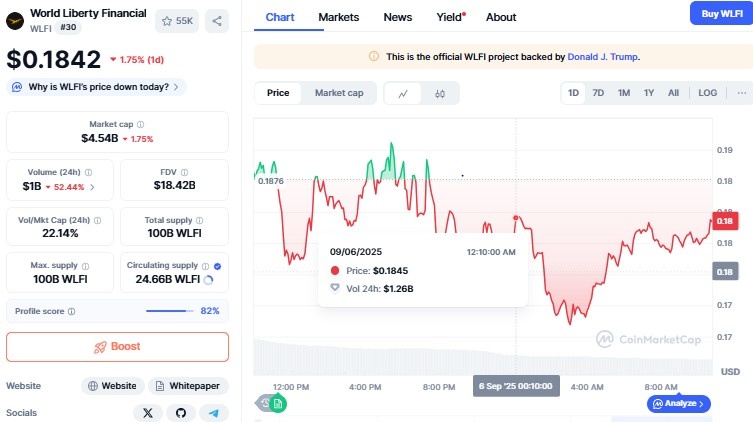Click the AI icon beside 'Why is WLFI's price down today?'

pyautogui.click(x=17, y=87)
